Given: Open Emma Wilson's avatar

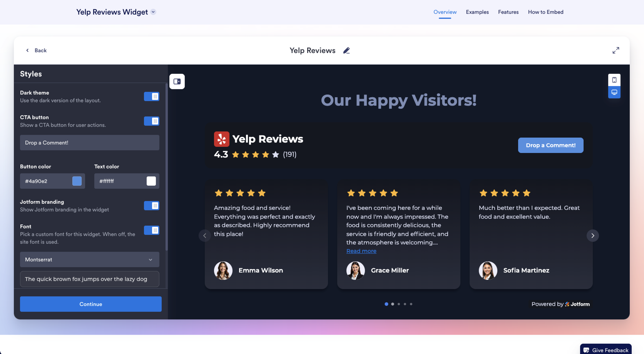Looking at the screenshot, I should click(223, 270).
